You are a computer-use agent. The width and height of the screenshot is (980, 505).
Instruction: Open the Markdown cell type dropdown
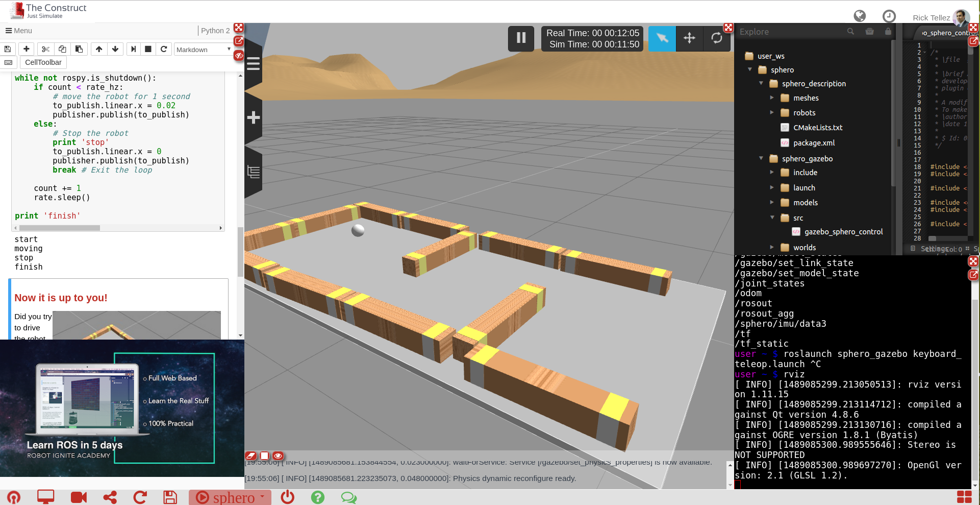pos(203,49)
